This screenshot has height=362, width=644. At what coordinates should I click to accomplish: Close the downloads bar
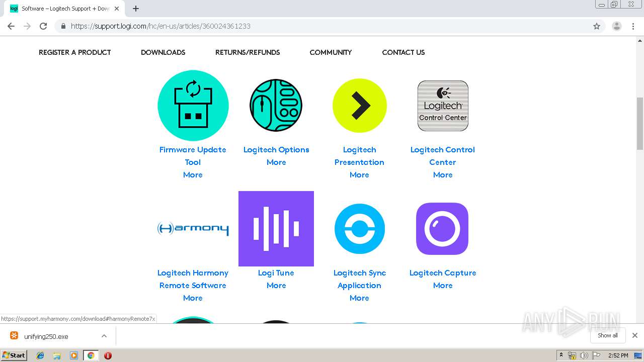pos(635,335)
